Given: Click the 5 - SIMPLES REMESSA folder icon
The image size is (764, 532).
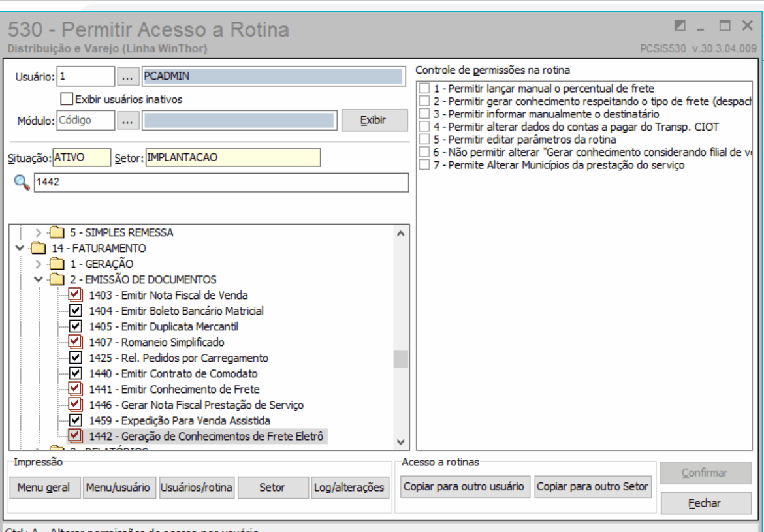Looking at the screenshot, I should click(x=57, y=232).
